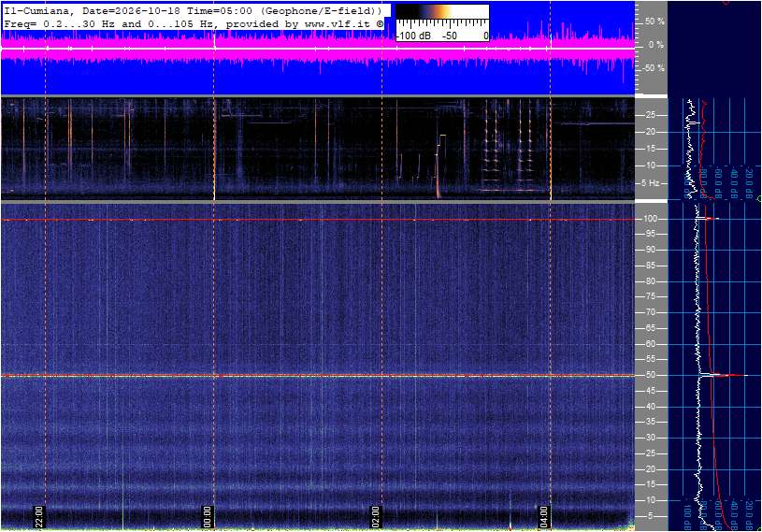Click the '-50 %' amplitude scale label
The width and height of the screenshot is (762, 532).
coord(654,68)
